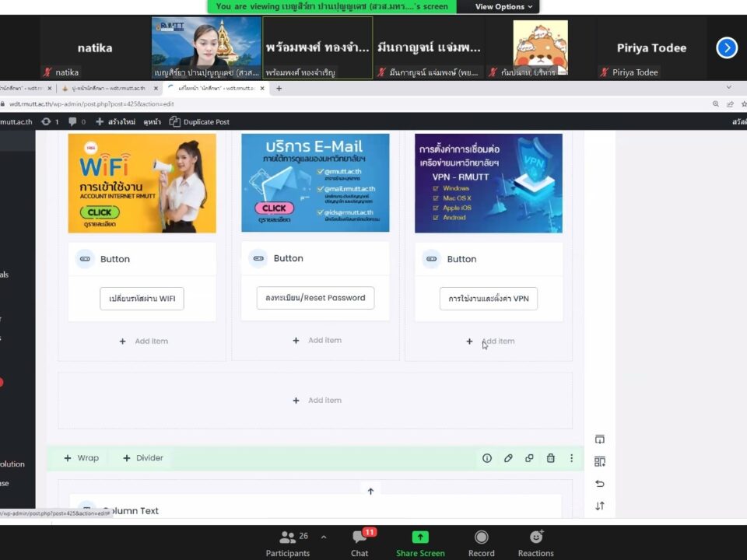The image size is (747, 560).
Task: Click the browser share page icon
Action: click(730, 103)
